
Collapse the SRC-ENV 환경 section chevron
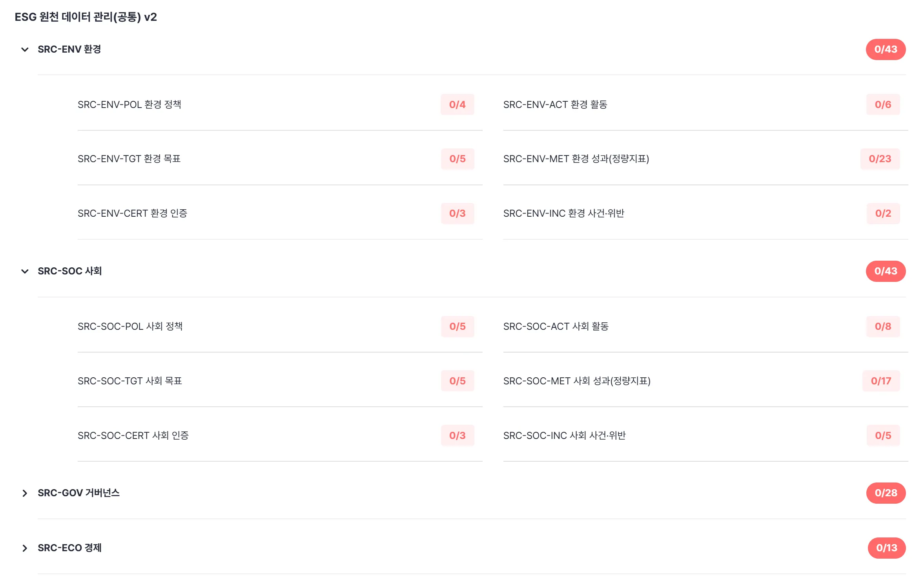click(25, 49)
